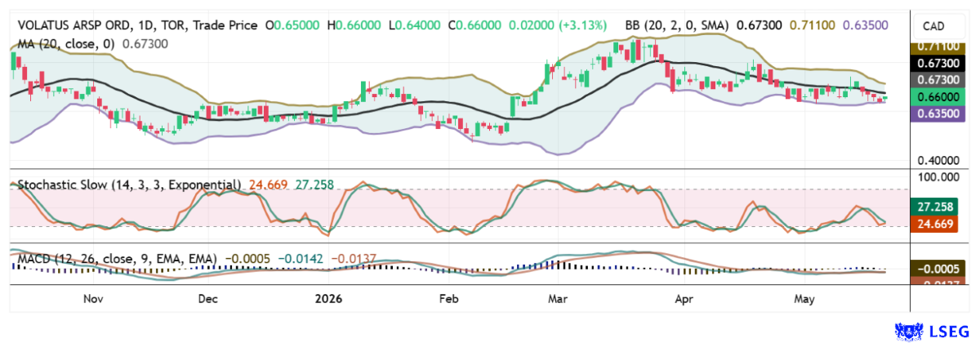
Task: Click the open price O0.65000 value
Action: tap(294, 26)
